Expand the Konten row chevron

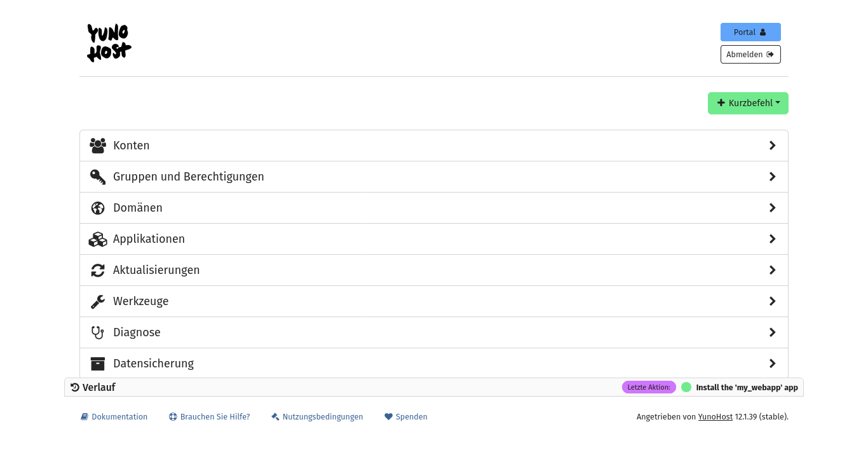click(772, 146)
